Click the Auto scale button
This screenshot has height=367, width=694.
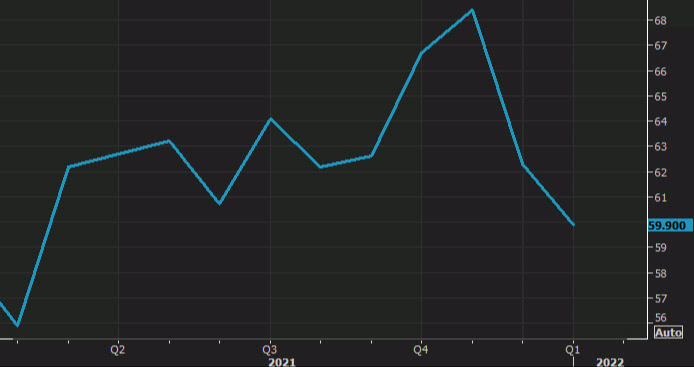pyautogui.click(x=668, y=332)
